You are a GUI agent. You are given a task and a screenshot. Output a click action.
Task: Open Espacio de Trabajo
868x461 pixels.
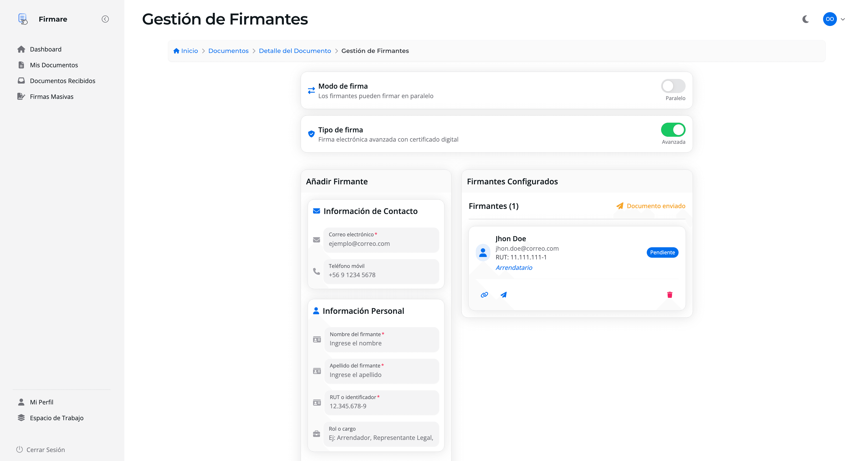click(57, 418)
